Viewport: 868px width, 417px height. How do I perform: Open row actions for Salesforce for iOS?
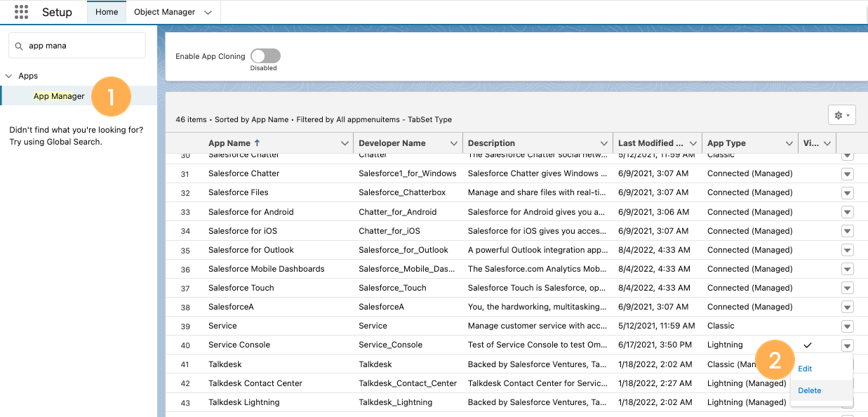[x=848, y=231]
